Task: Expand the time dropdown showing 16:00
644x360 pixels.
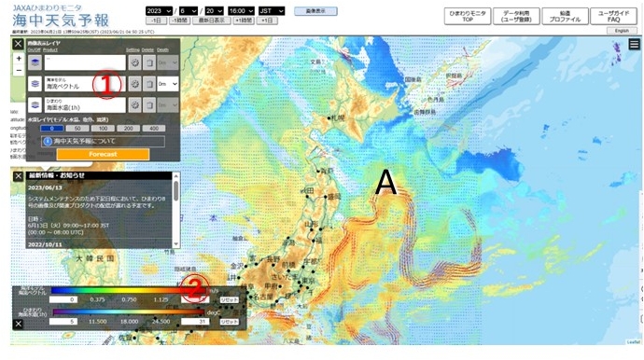Action: point(241,11)
